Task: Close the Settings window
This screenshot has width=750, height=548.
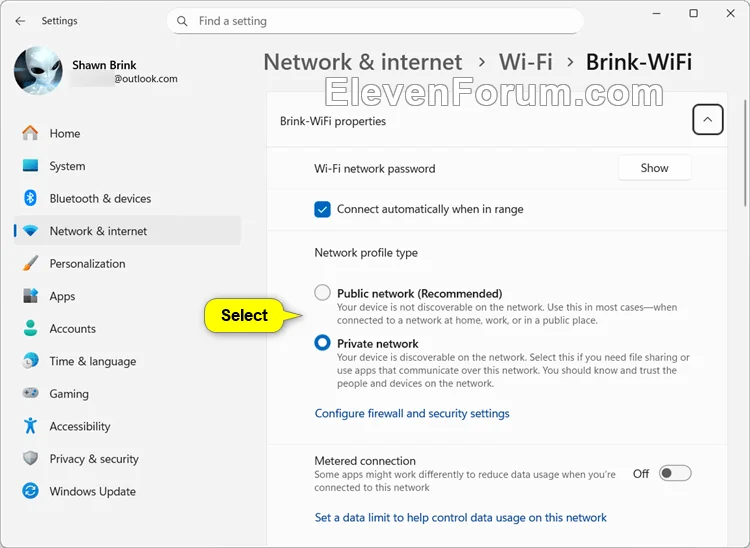Action: pyautogui.click(x=730, y=13)
